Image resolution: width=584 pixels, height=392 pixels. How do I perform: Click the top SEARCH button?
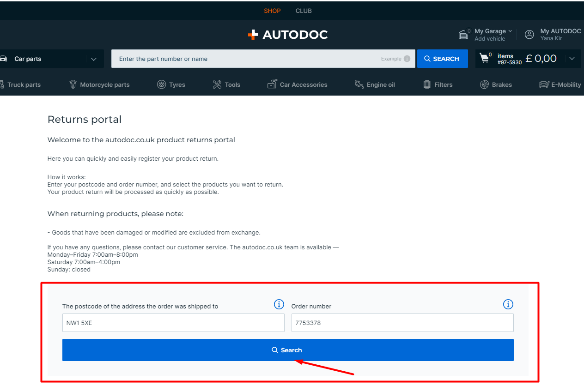point(442,59)
